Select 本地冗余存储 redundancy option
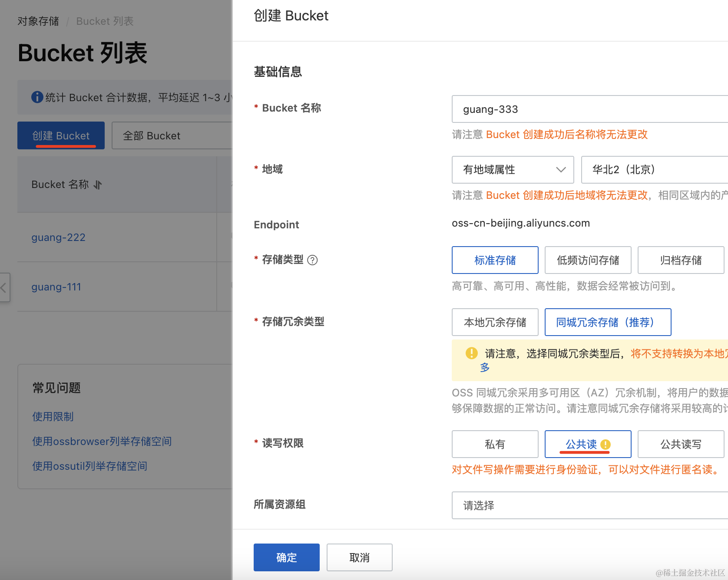 click(x=495, y=322)
